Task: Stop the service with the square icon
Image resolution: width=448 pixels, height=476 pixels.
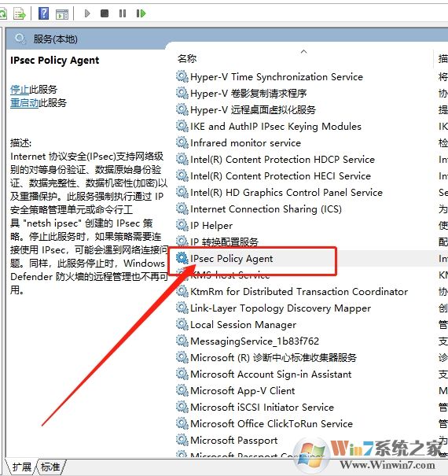Action: point(105,13)
